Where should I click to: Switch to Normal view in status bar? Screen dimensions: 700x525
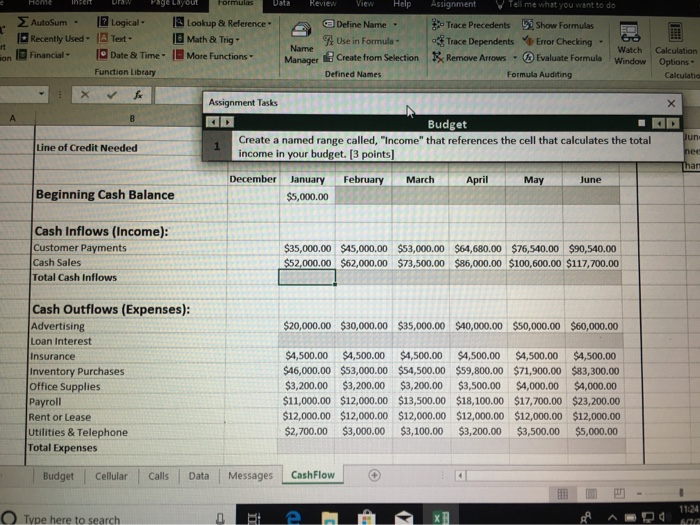coord(562,493)
